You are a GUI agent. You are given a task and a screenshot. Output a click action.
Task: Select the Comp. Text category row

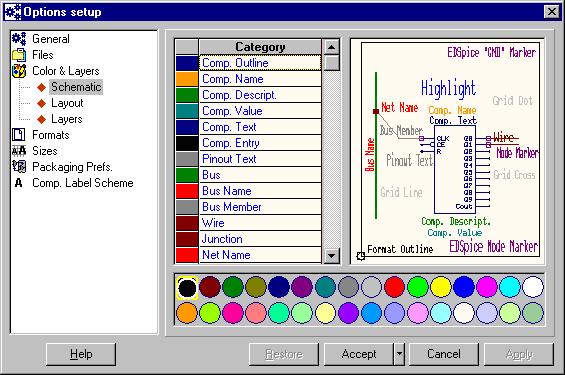(260, 127)
